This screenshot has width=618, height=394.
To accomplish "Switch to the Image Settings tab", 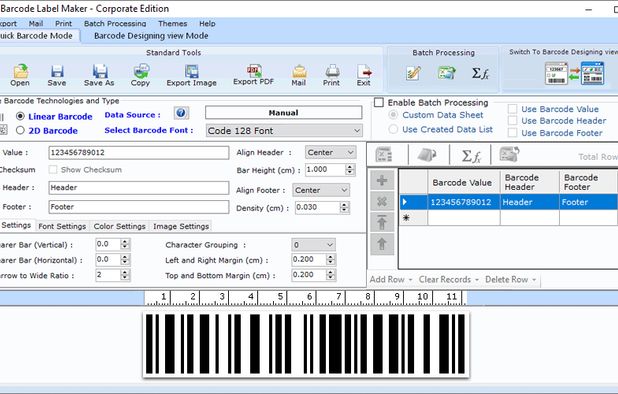I will (x=181, y=226).
